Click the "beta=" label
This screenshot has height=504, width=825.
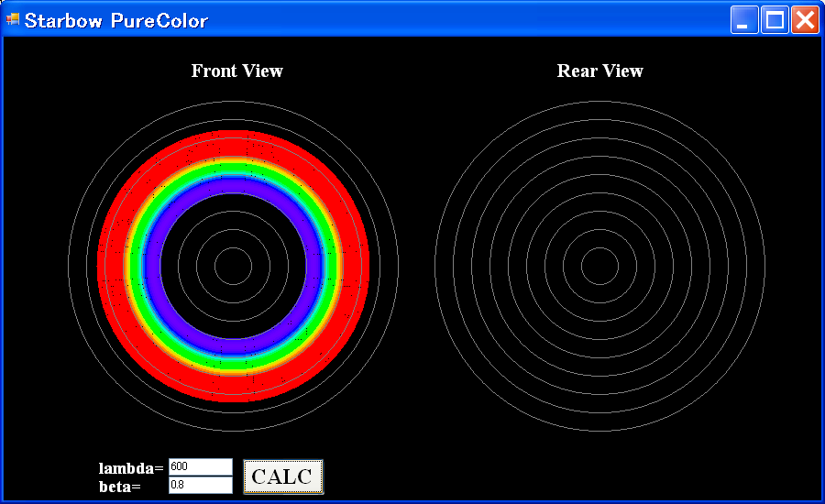120,486
